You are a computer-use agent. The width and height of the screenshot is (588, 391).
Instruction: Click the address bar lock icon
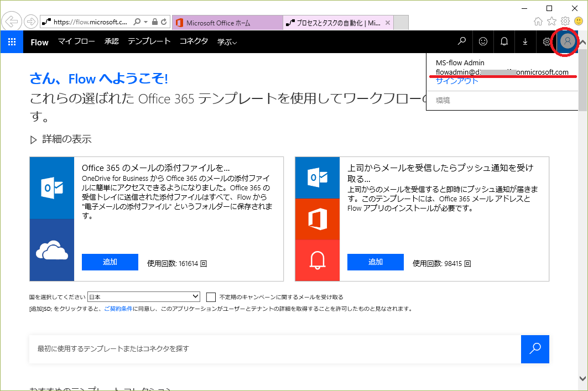point(154,22)
